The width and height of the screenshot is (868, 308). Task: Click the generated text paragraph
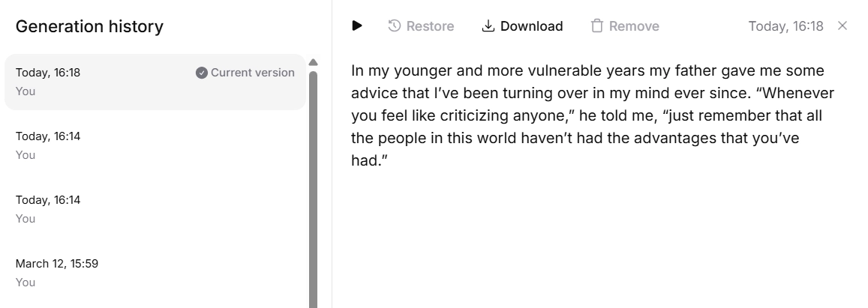(593, 115)
